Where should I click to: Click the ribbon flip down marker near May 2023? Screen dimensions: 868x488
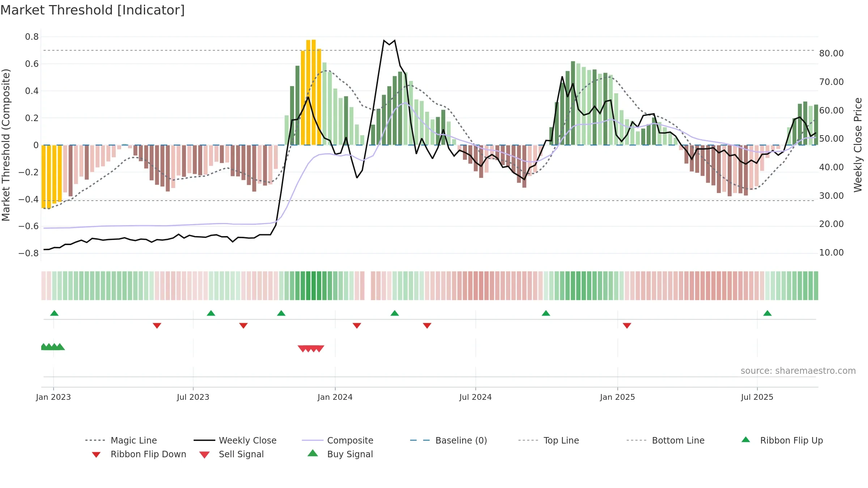coord(157,326)
